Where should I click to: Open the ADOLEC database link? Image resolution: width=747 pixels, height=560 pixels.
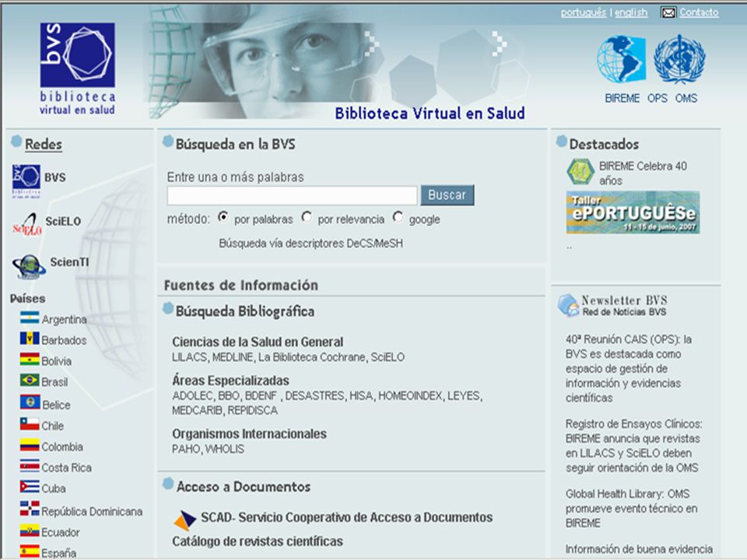coord(192,396)
